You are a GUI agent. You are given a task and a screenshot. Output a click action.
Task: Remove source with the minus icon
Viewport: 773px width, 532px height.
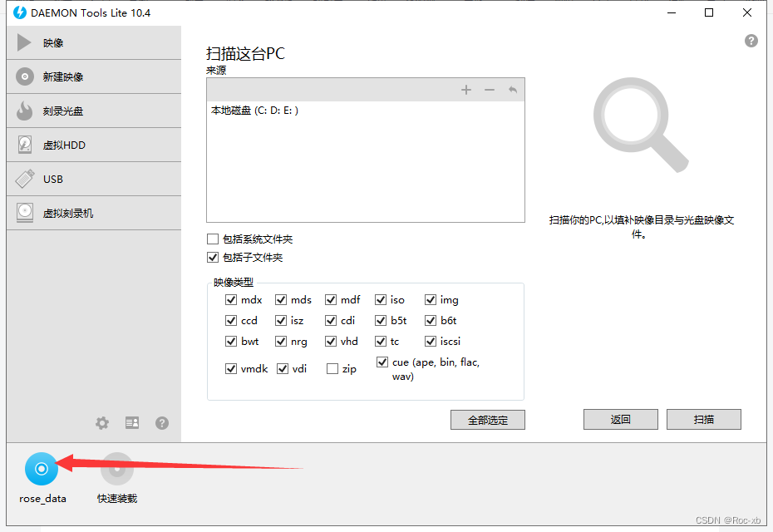489,90
